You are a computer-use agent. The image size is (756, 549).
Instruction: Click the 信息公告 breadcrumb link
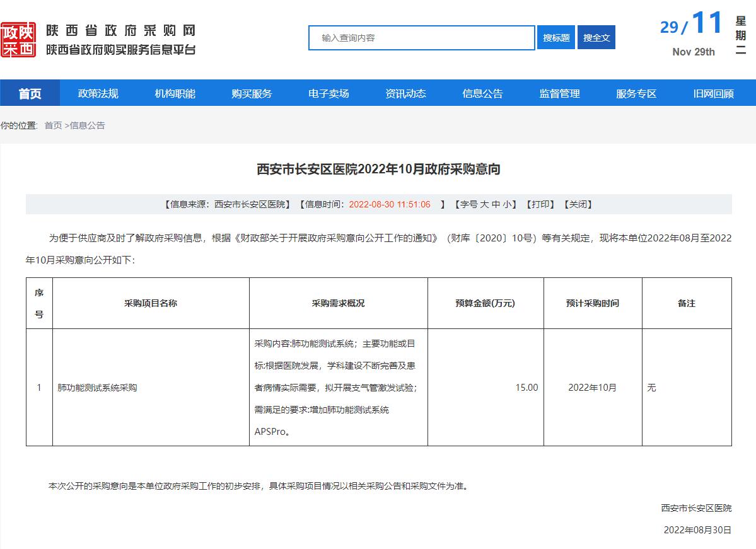(87, 125)
